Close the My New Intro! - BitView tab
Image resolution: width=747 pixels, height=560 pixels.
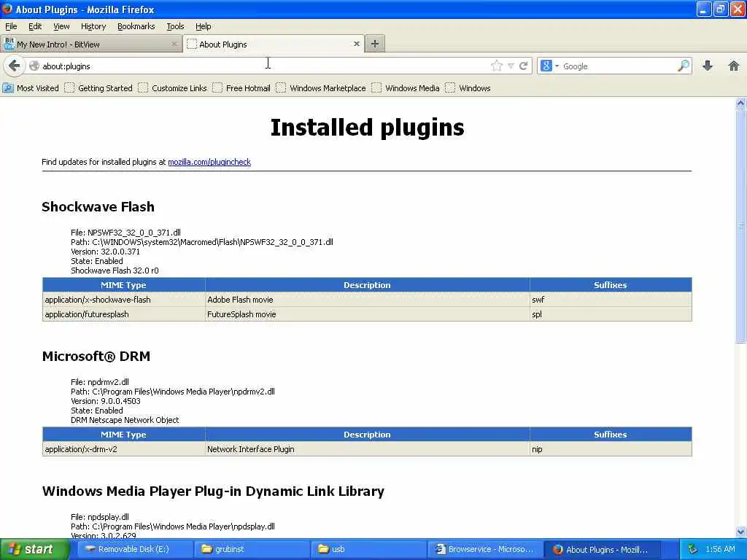tap(174, 44)
